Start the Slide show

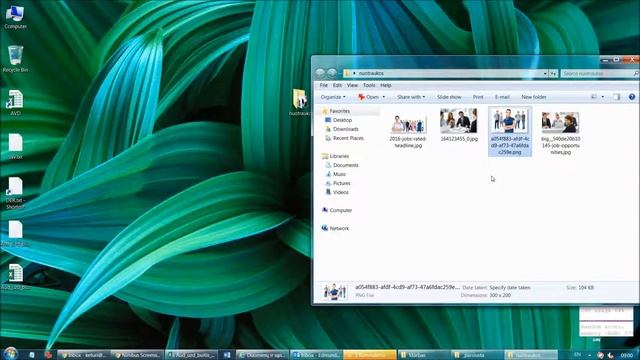[x=449, y=97]
